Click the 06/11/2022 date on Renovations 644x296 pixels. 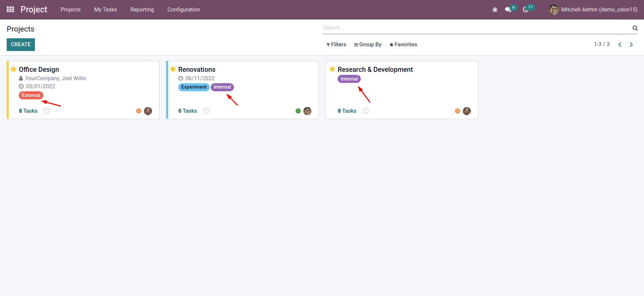tap(200, 78)
